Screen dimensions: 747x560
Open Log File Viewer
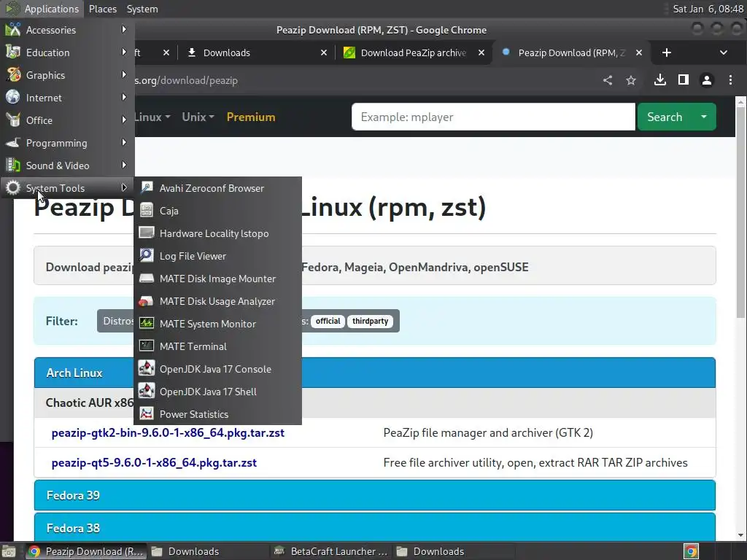click(x=217, y=256)
